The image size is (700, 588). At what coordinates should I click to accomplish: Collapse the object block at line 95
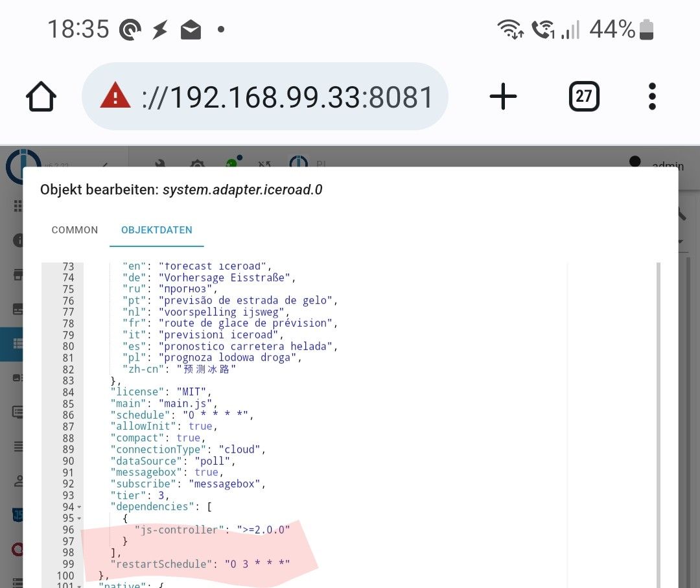[79, 519]
